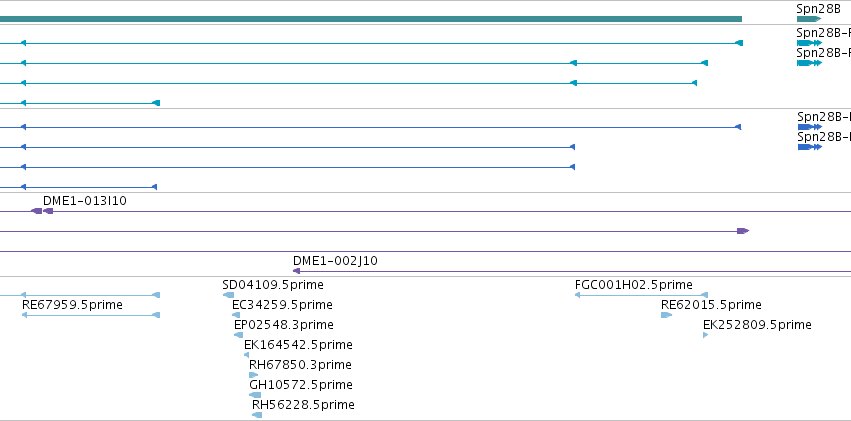The height and width of the screenshot is (421, 851).
Task: Click the DME1-002J10 label
Action: (335, 261)
